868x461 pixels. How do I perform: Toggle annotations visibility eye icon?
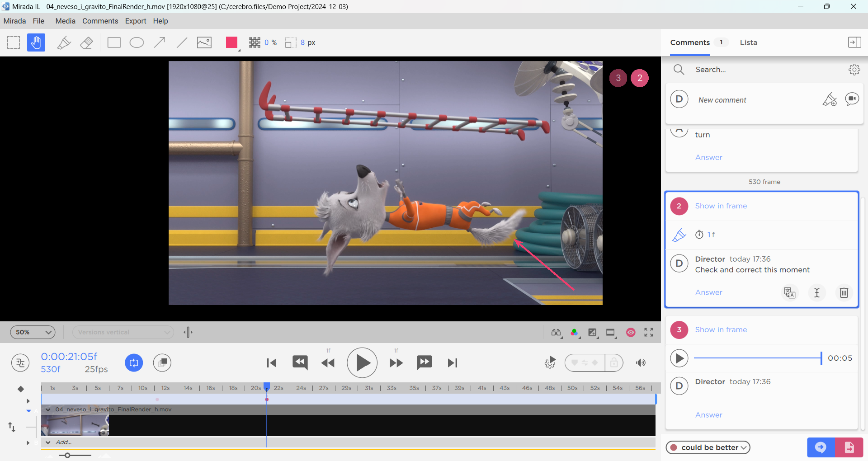631,333
